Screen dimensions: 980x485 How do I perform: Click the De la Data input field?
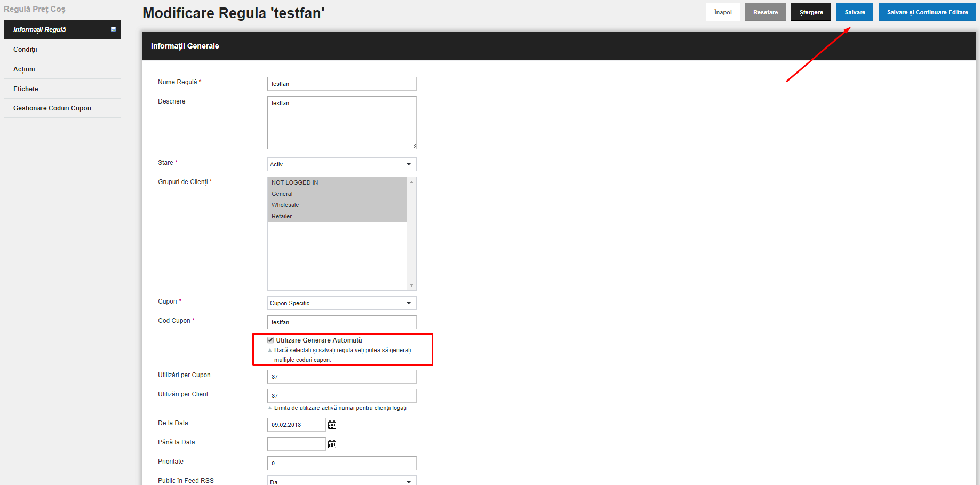[x=296, y=425]
